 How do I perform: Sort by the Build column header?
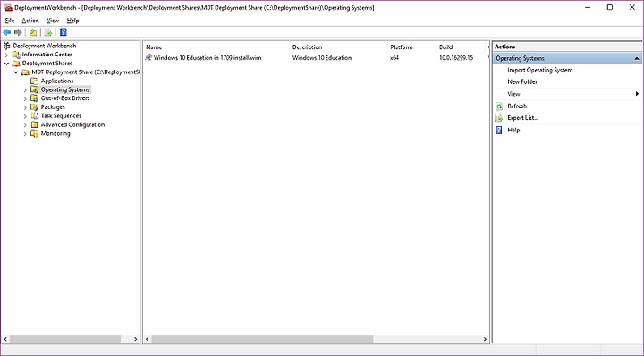coord(461,47)
